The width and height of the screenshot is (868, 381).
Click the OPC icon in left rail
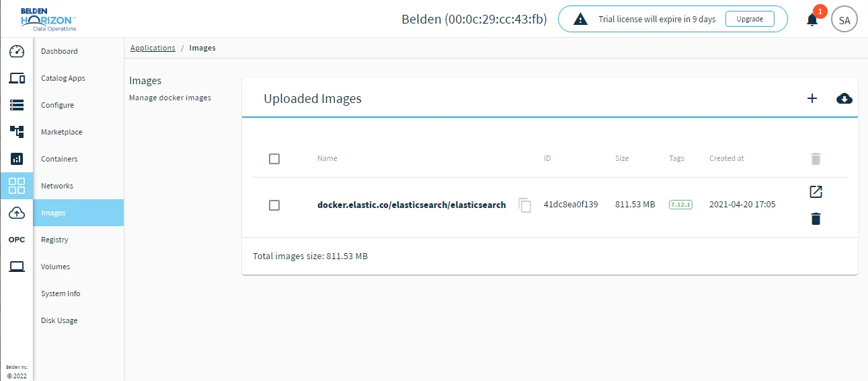pos(17,240)
